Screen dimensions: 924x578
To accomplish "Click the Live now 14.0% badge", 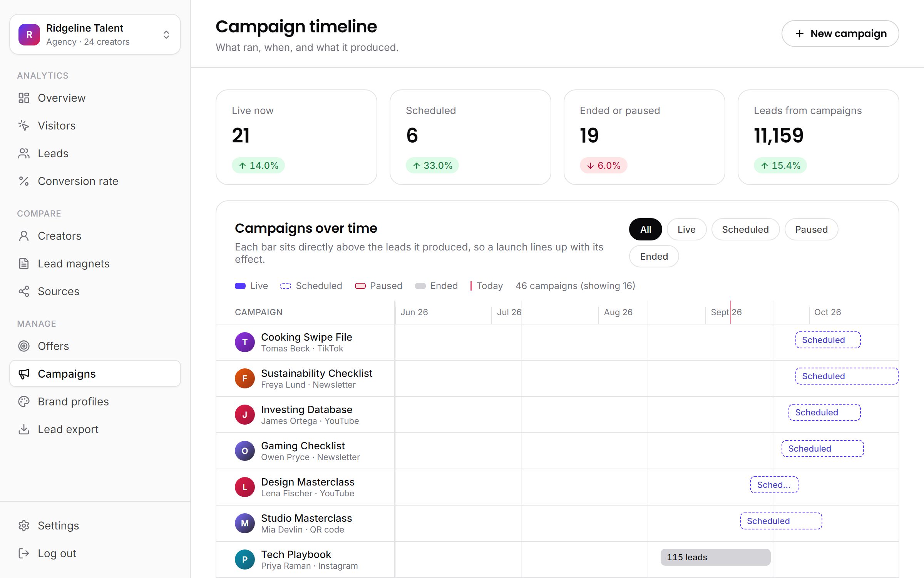I will pos(258,165).
